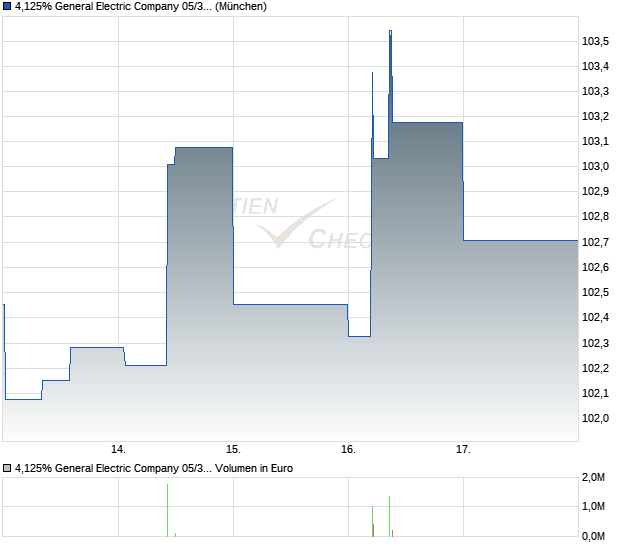Select the '15.' date axis label

pyautogui.click(x=233, y=449)
